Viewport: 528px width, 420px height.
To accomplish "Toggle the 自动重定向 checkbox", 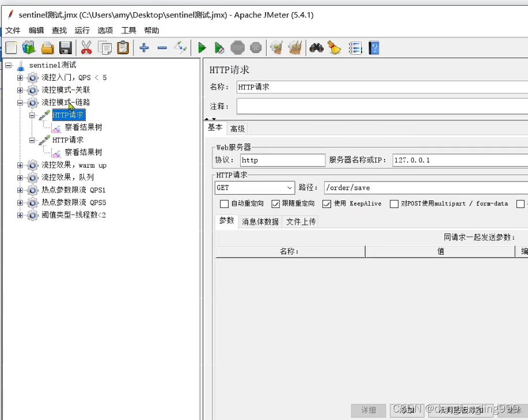I will [224, 204].
